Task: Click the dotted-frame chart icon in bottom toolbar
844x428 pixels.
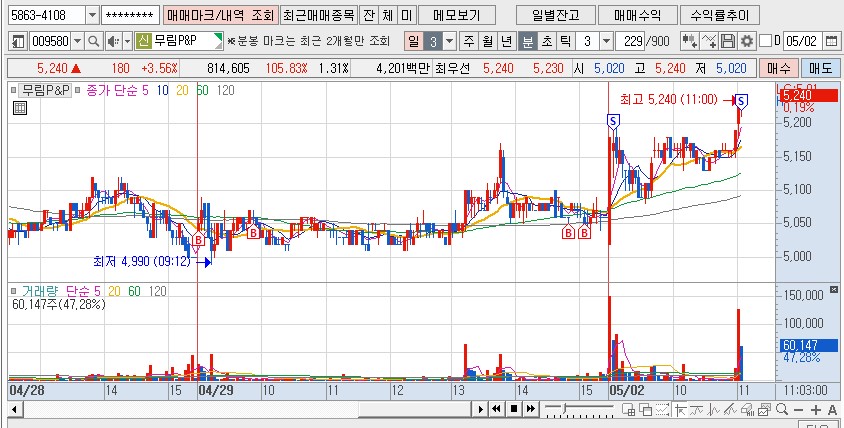Action: click(663, 410)
